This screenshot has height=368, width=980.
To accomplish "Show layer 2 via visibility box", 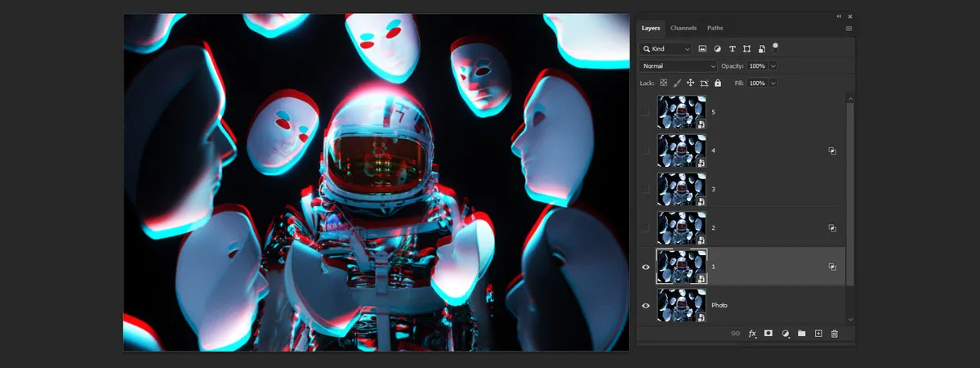I will coord(646,227).
